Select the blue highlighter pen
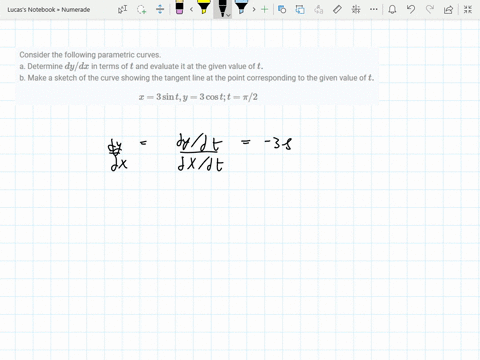 tap(241, 7)
